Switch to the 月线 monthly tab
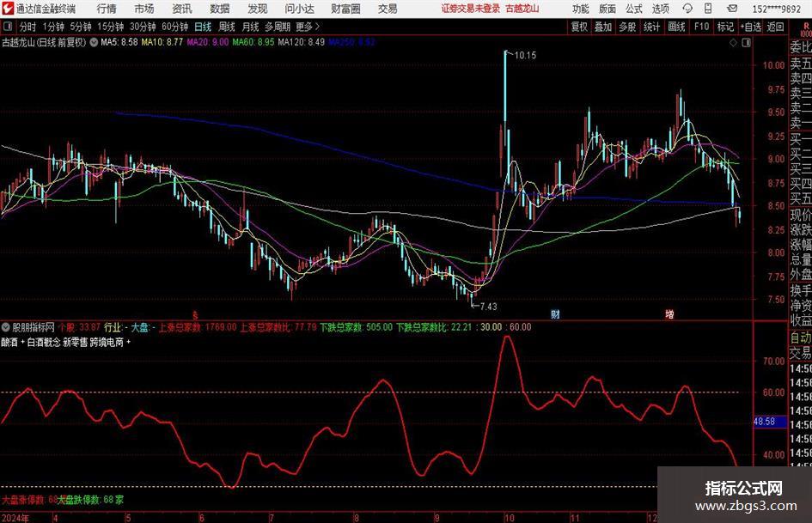812x523 pixels. click(x=250, y=27)
